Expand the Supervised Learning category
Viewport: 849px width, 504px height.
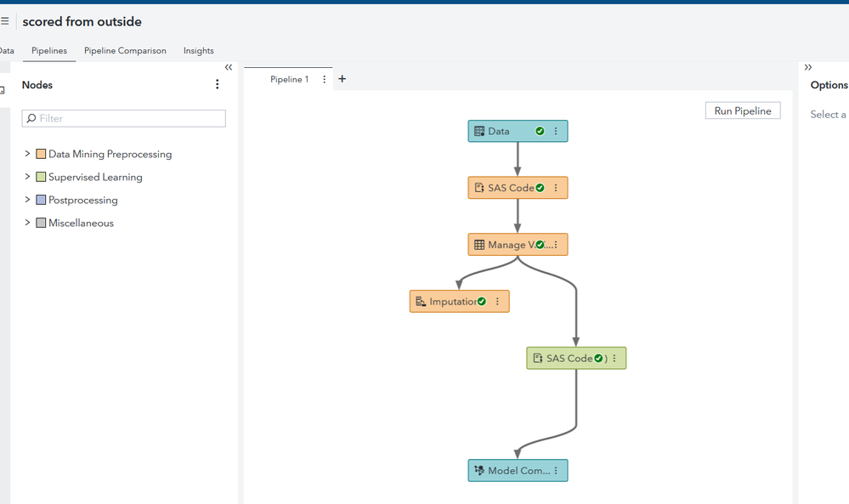[x=28, y=177]
